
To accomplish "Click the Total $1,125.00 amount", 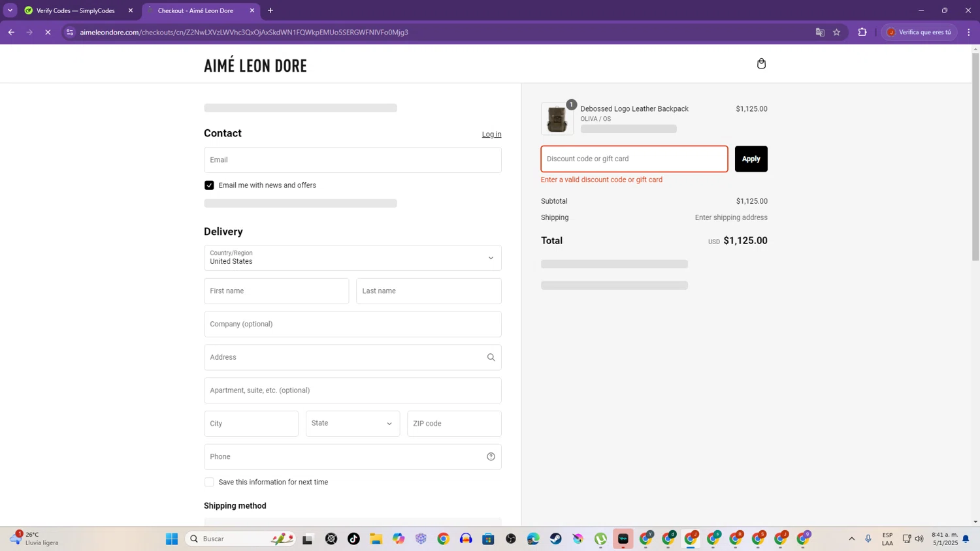I will [x=745, y=241].
